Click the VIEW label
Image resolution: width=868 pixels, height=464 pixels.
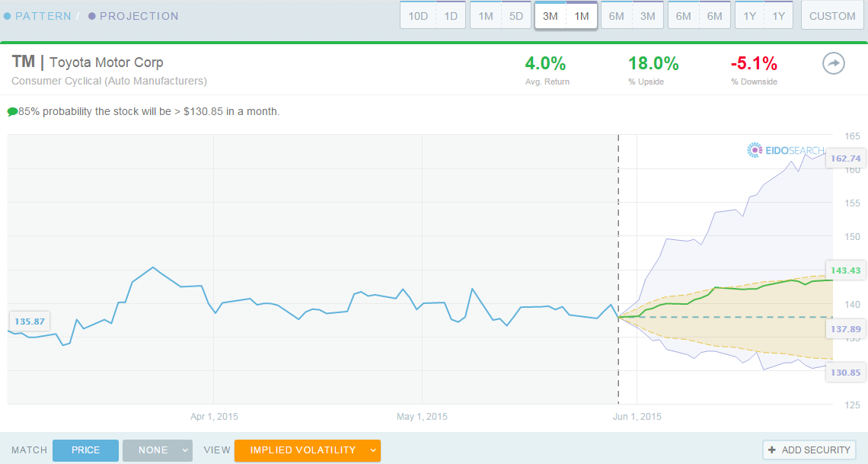217,450
